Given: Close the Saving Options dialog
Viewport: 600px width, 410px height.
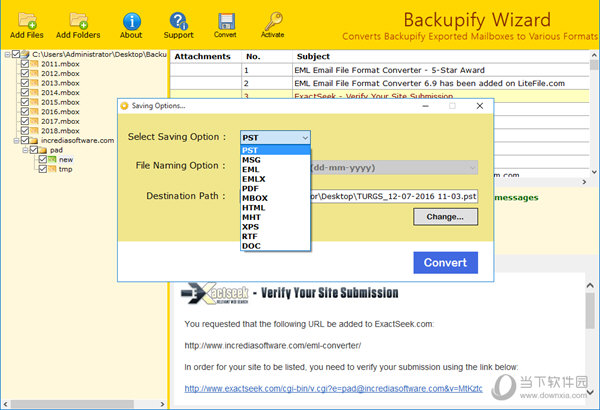Looking at the screenshot, I should click(480, 106).
